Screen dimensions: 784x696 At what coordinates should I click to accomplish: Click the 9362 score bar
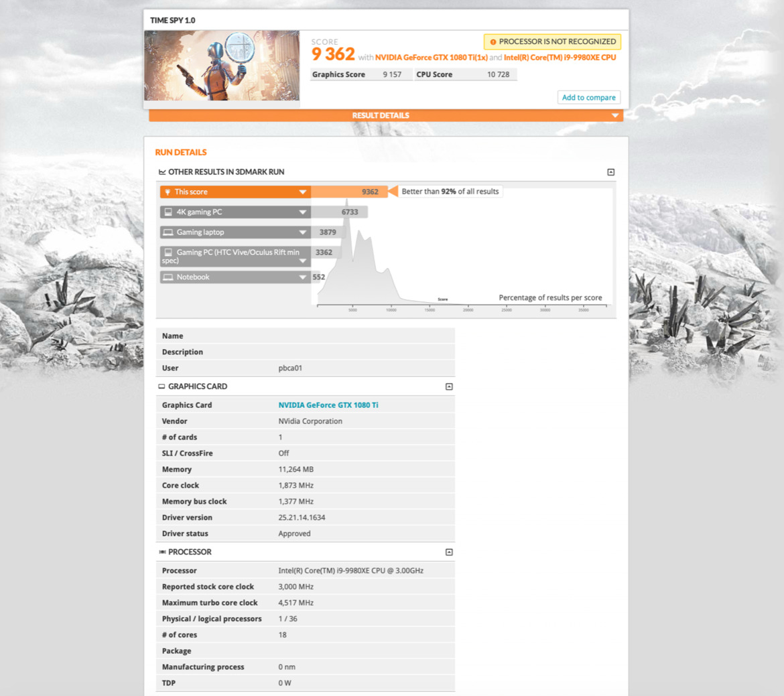point(349,192)
